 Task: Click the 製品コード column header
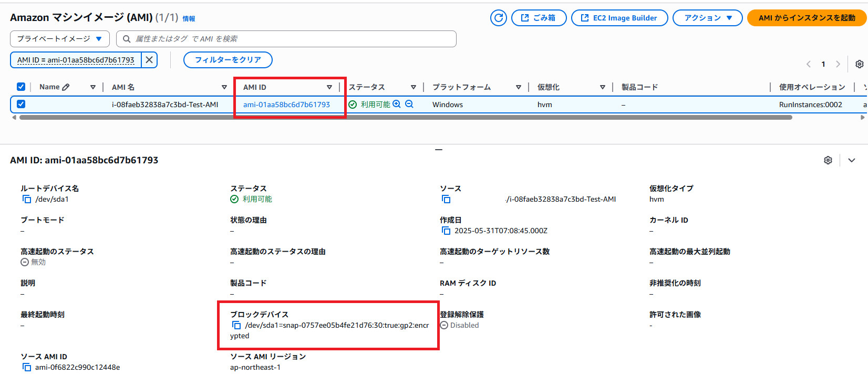click(x=639, y=87)
